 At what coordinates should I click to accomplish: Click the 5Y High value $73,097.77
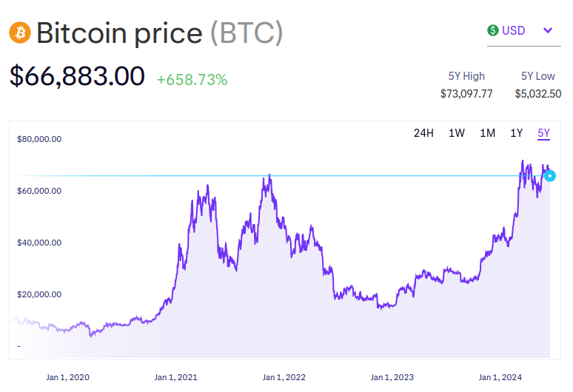tap(466, 94)
